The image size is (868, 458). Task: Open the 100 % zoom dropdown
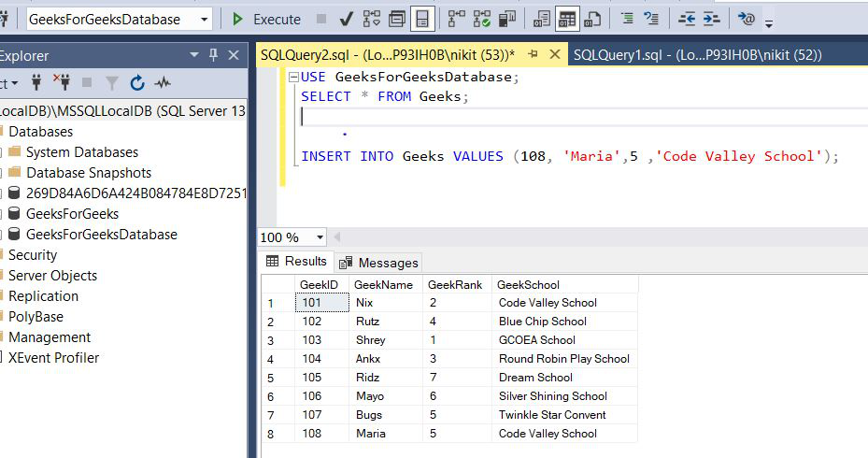(x=320, y=237)
